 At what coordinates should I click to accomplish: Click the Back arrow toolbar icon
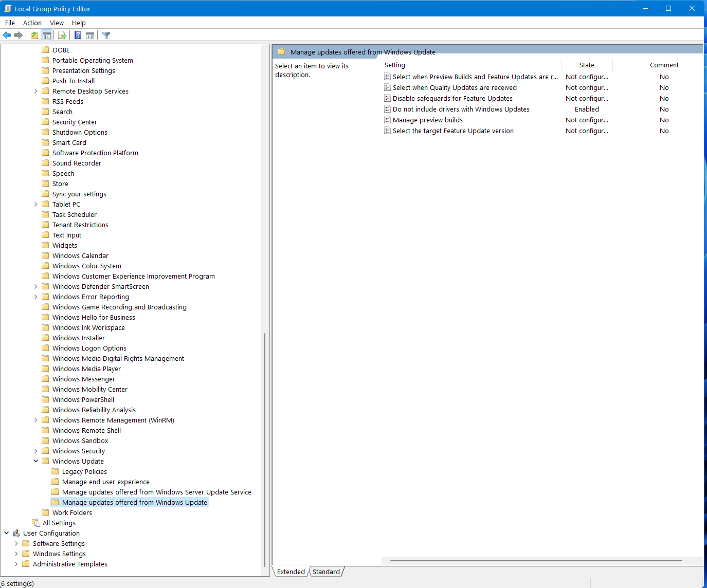coord(7,35)
